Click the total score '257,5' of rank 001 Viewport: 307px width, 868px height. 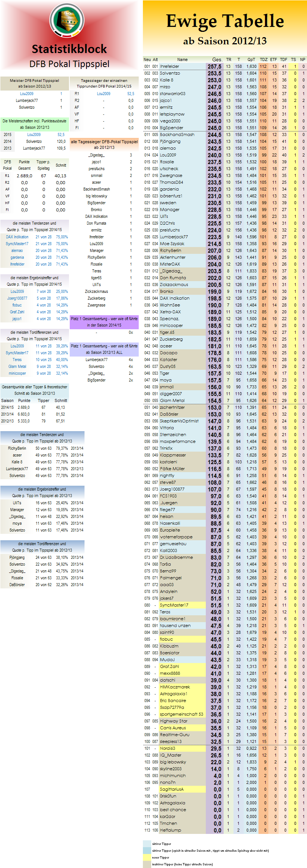(x=215, y=66)
